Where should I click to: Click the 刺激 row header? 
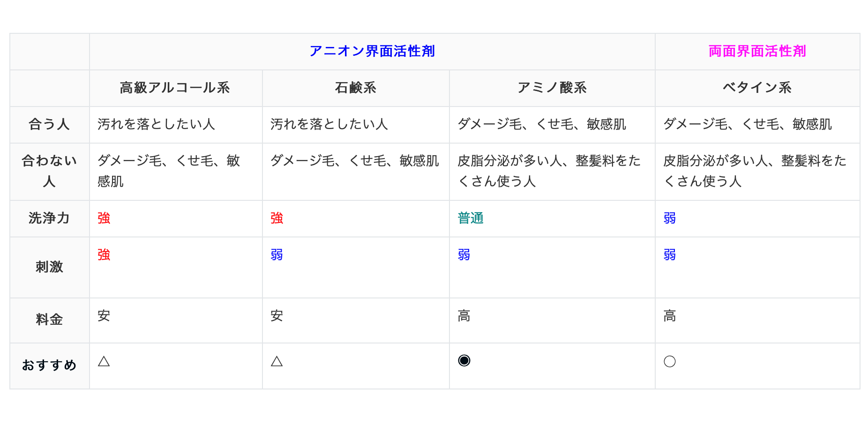(x=49, y=267)
